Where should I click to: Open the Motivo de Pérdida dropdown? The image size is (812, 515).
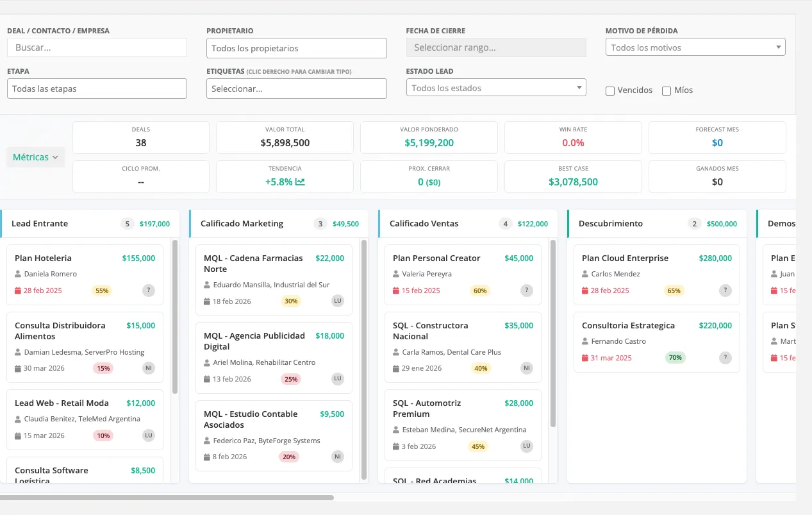[x=695, y=47]
